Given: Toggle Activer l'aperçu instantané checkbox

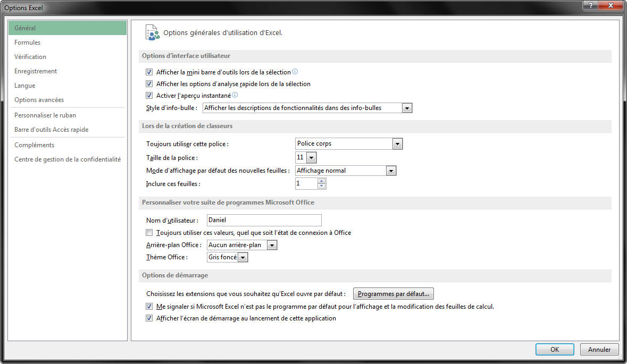Looking at the screenshot, I should pyautogui.click(x=149, y=95).
